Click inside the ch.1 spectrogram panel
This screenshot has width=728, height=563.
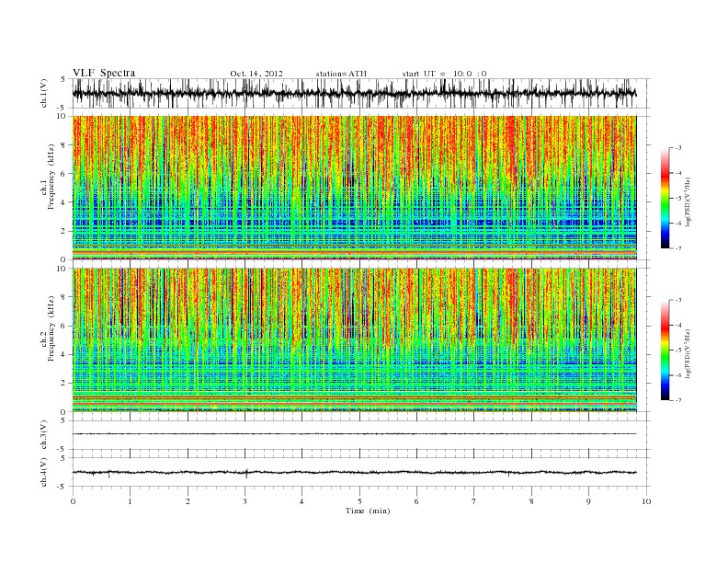tap(355, 188)
